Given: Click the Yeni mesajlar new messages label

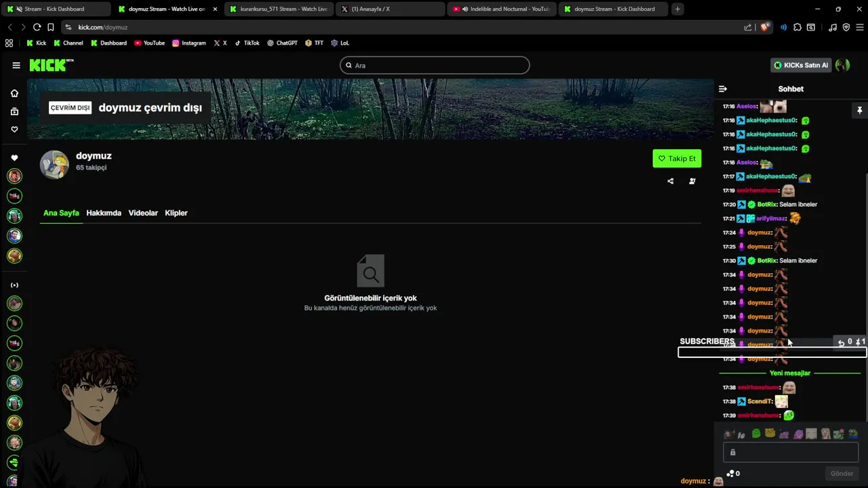Looking at the screenshot, I should click(790, 373).
